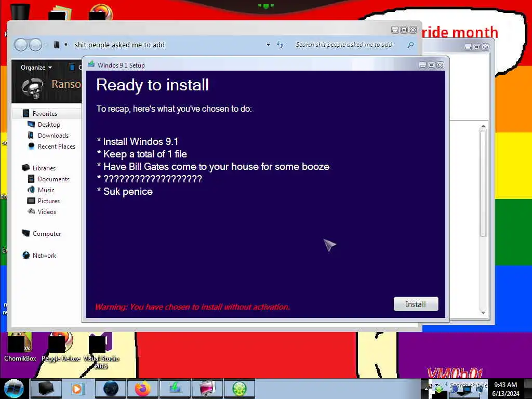Expand the address bar history dropdown
This screenshot has width=532, height=399.
pyautogui.click(x=268, y=45)
